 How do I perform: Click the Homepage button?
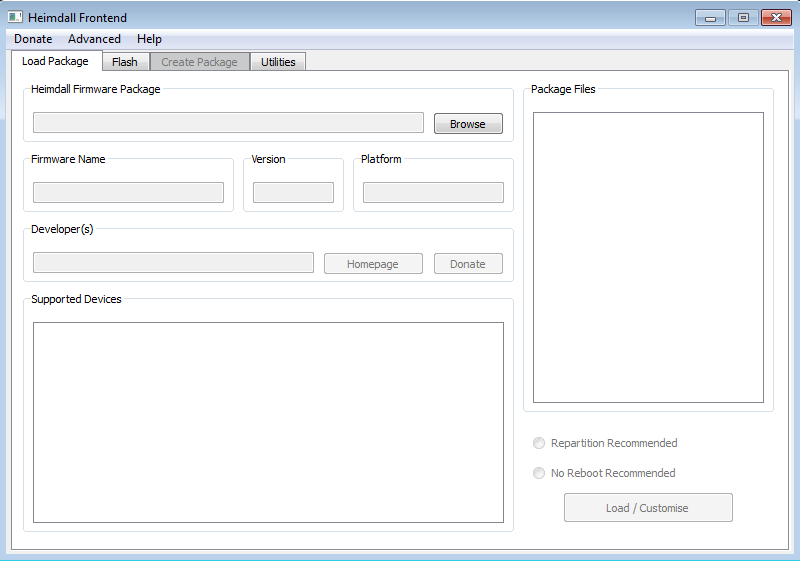(373, 264)
